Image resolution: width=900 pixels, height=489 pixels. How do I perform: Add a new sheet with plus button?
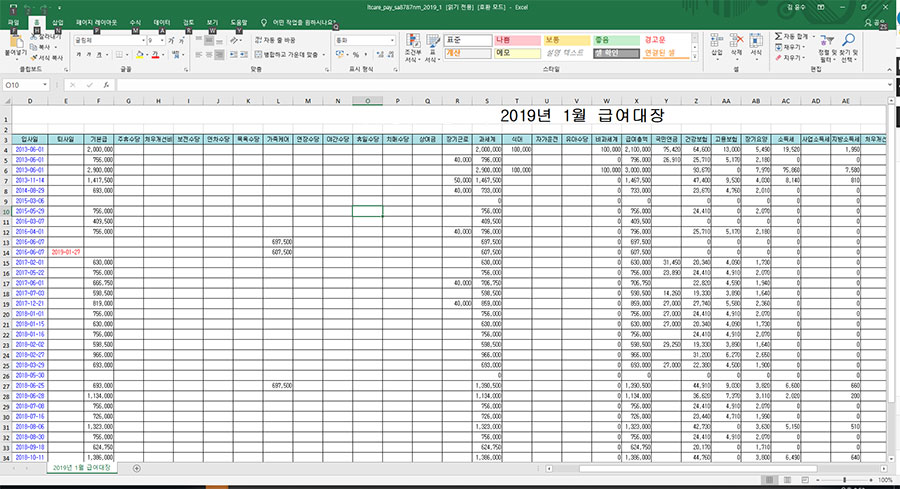click(x=136, y=468)
